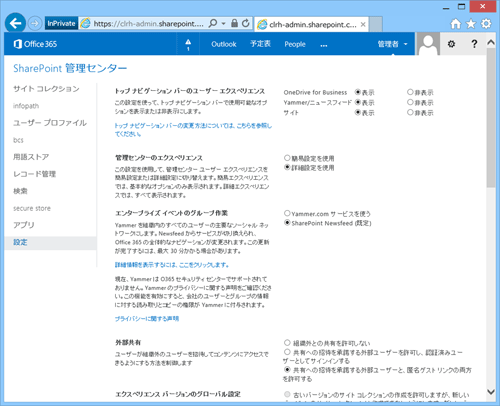This screenshot has height=406, width=500.
Task: Open secure store in the sidebar
Action: tap(32, 208)
